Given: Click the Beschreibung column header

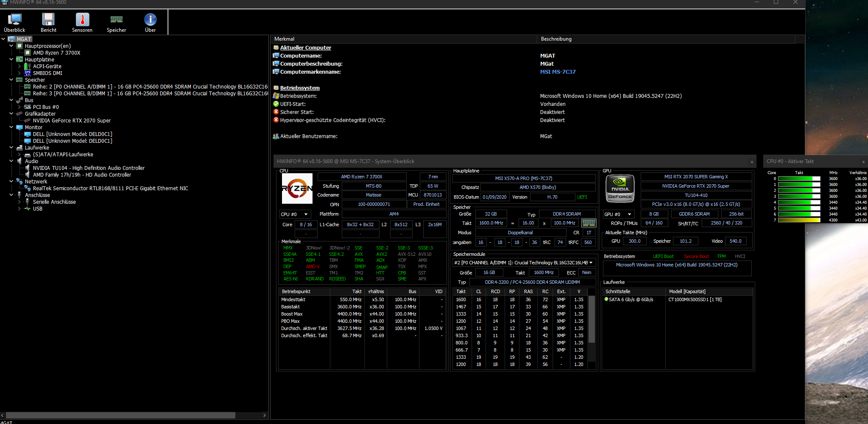Looking at the screenshot, I should click(667, 39).
